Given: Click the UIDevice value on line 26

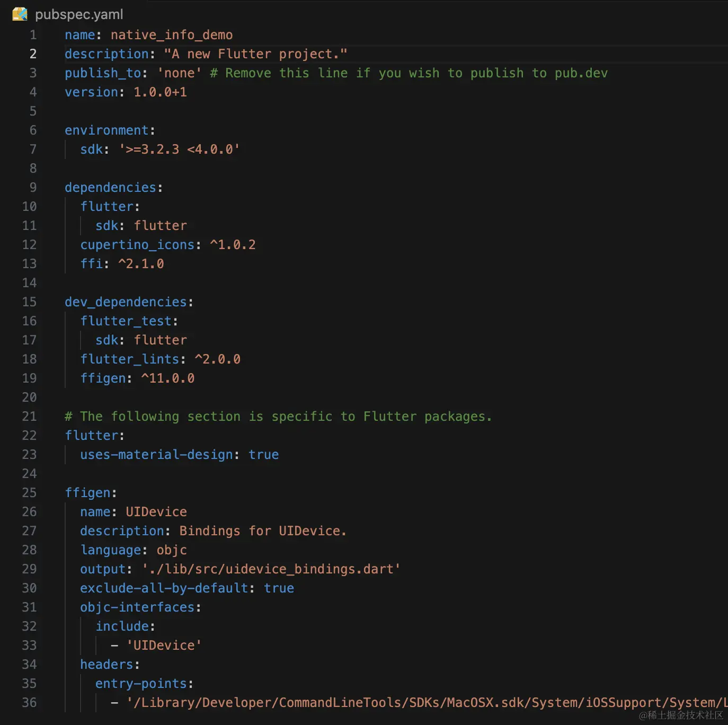Looking at the screenshot, I should 156,512.
